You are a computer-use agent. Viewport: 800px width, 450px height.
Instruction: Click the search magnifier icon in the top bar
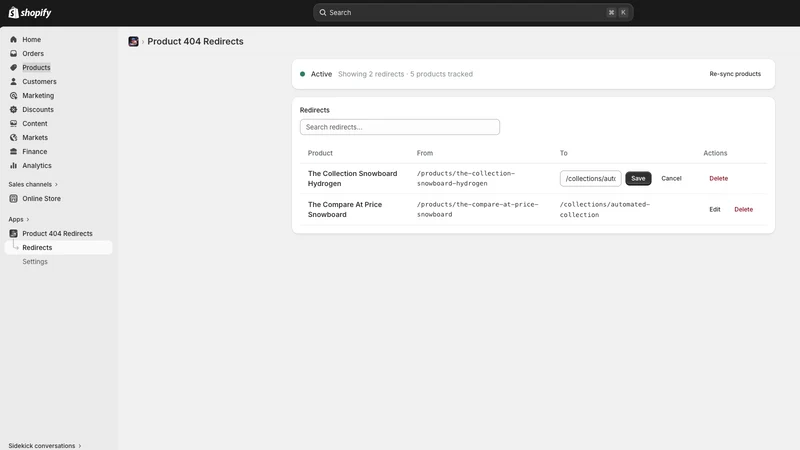(322, 12)
